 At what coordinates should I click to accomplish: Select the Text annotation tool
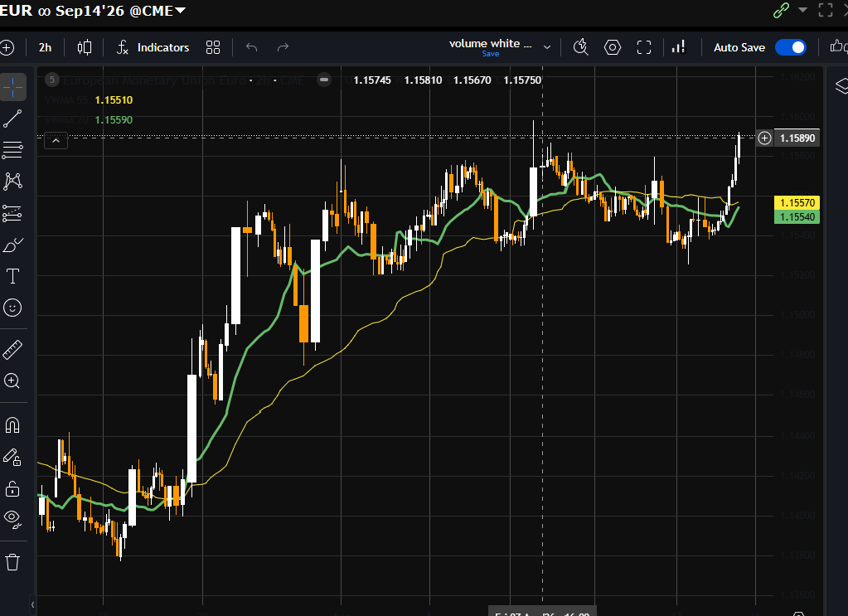pos(12,276)
